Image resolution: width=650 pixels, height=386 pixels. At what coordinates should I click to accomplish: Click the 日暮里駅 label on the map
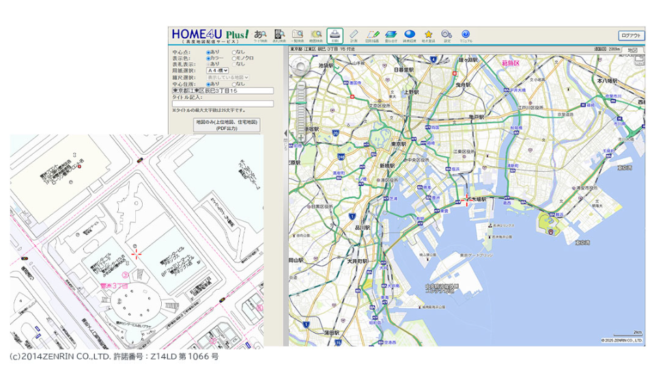point(403,70)
